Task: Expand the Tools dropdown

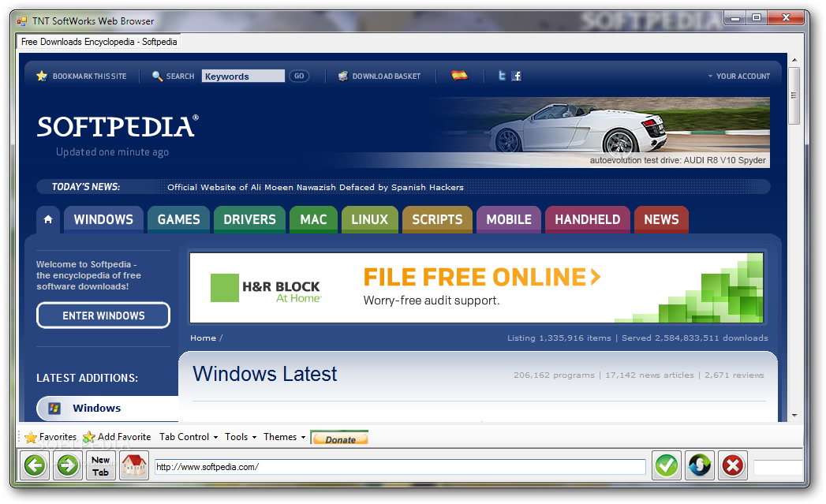Action: tap(240, 437)
